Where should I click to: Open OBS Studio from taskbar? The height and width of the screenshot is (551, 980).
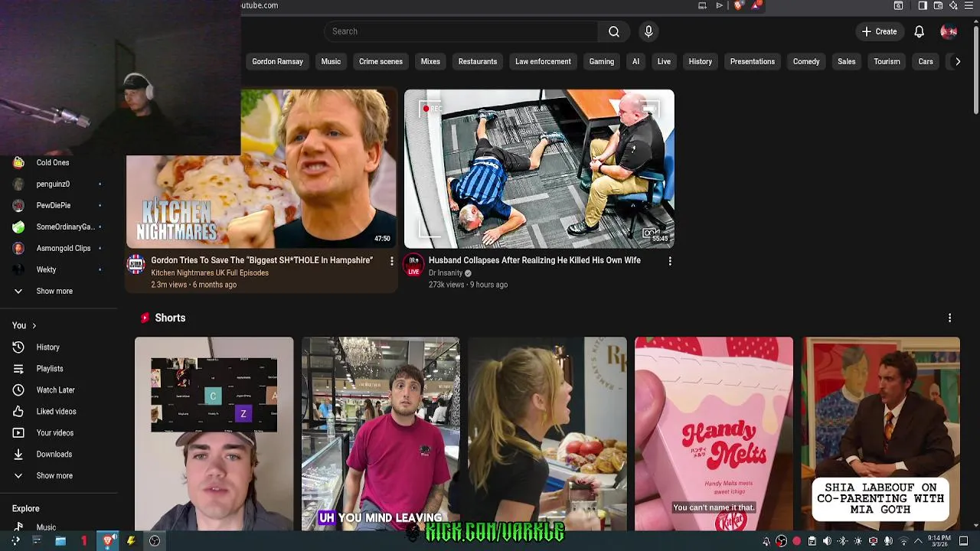155,541
